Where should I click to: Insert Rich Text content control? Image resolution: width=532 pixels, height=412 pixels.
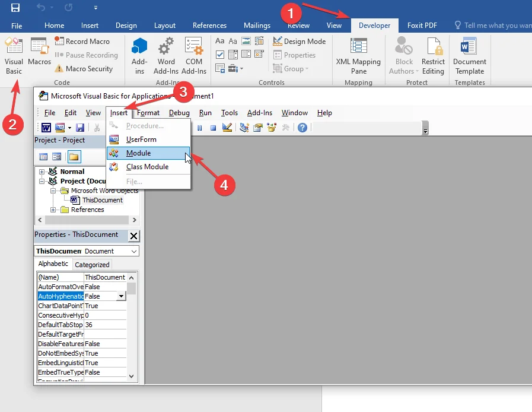[x=219, y=41]
